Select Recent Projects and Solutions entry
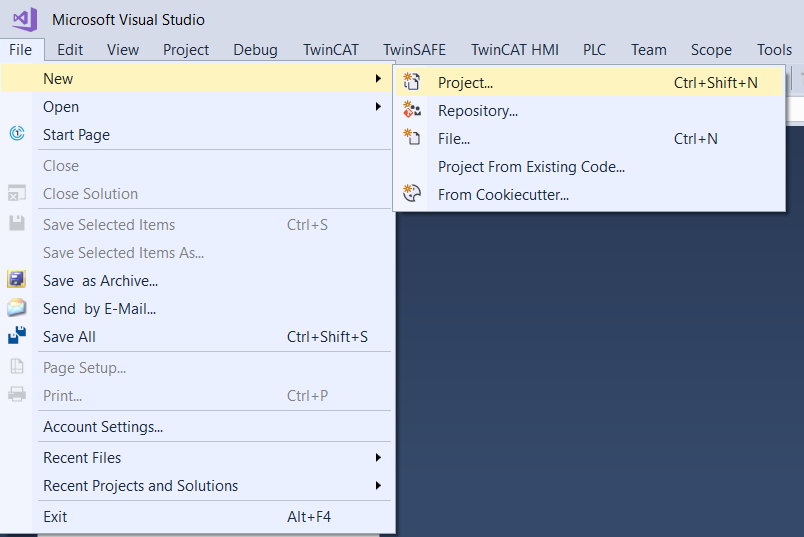 [198, 485]
